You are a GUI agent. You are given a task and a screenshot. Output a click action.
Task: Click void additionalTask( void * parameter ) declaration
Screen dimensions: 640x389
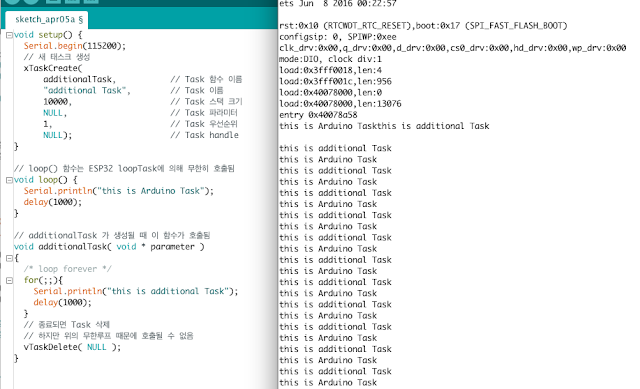click(x=109, y=247)
